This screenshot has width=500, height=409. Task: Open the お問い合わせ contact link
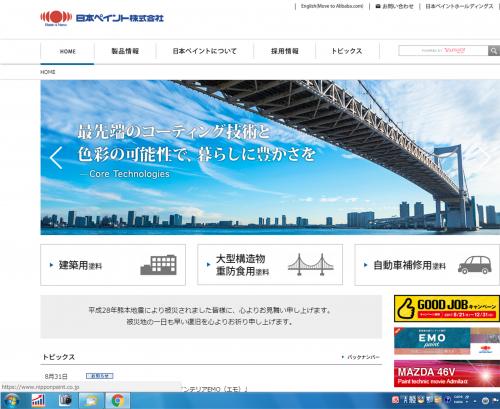[x=398, y=6]
